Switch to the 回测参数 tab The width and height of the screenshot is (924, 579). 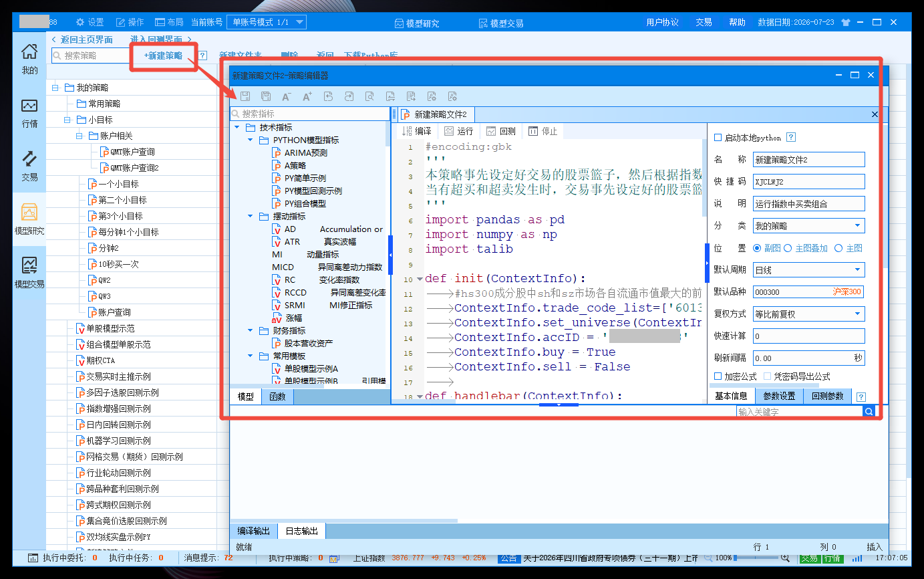[x=828, y=396]
